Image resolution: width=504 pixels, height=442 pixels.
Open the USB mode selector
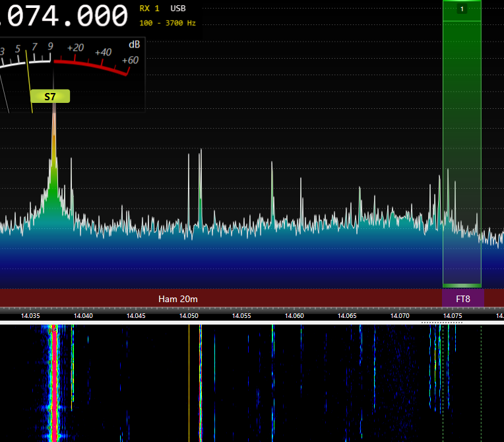point(177,9)
